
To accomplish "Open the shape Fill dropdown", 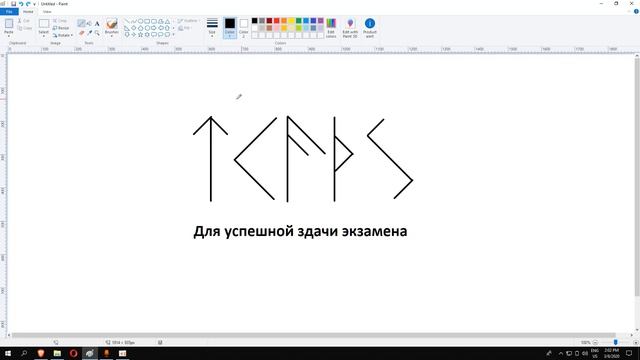I will 186,28.
